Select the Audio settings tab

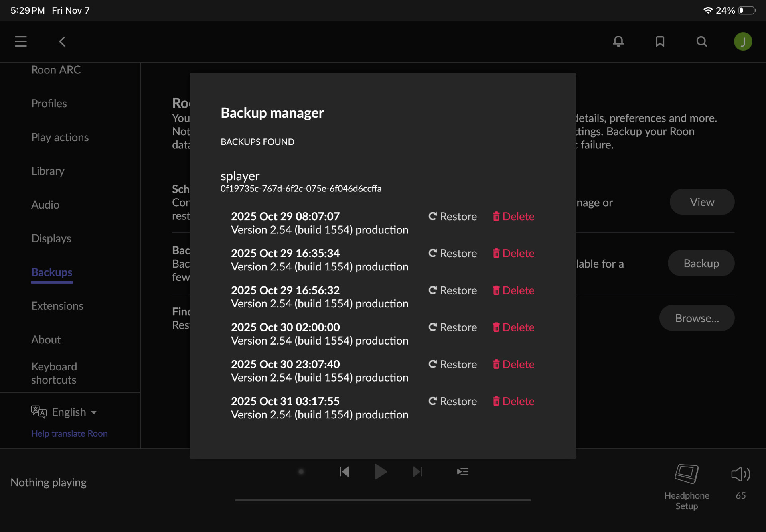pyautogui.click(x=45, y=205)
